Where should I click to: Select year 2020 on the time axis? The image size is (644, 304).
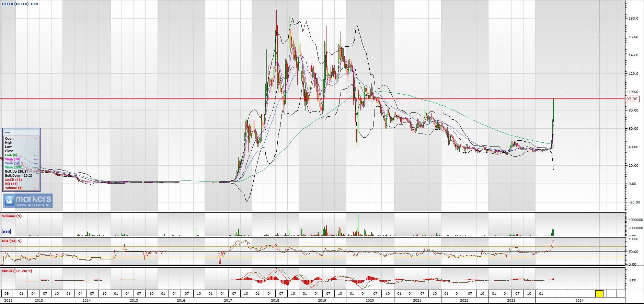370,300
